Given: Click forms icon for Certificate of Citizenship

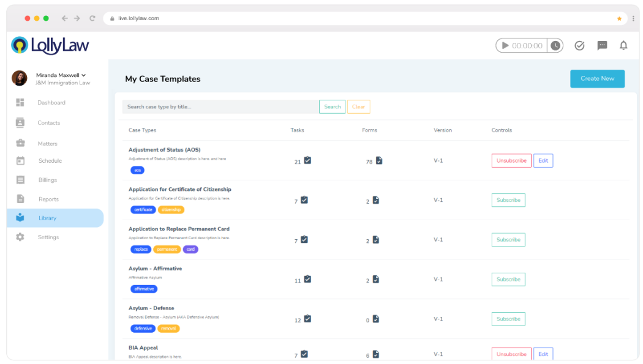Looking at the screenshot, I should (375, 200).
